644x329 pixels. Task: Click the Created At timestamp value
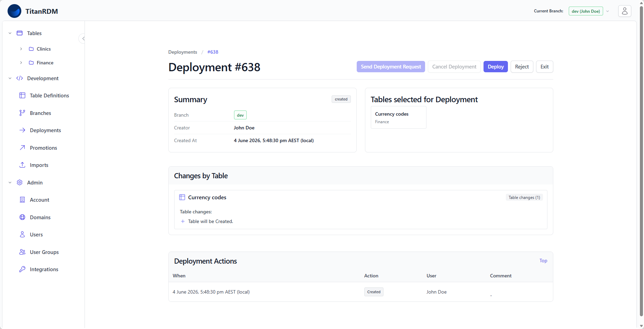point(274,140)
